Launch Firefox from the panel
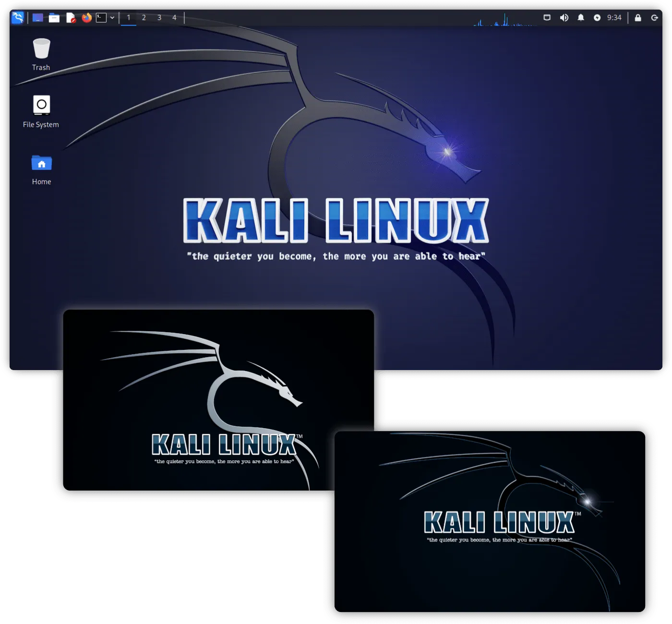672x624 pixels. pos(86,18)
